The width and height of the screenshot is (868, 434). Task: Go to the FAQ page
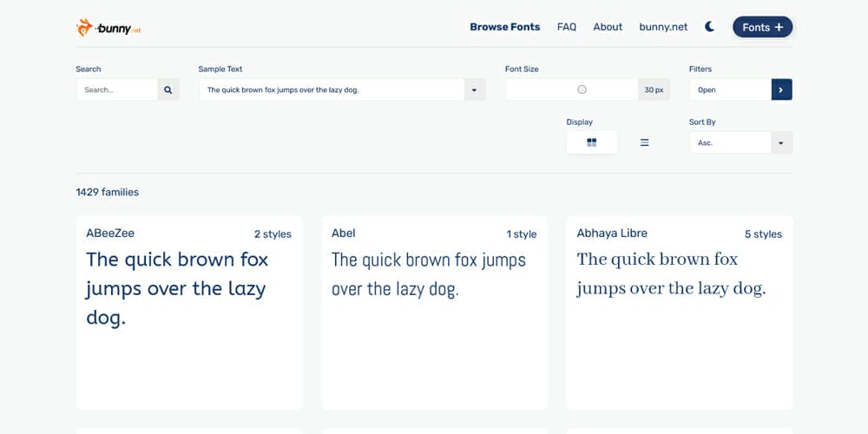566,27
